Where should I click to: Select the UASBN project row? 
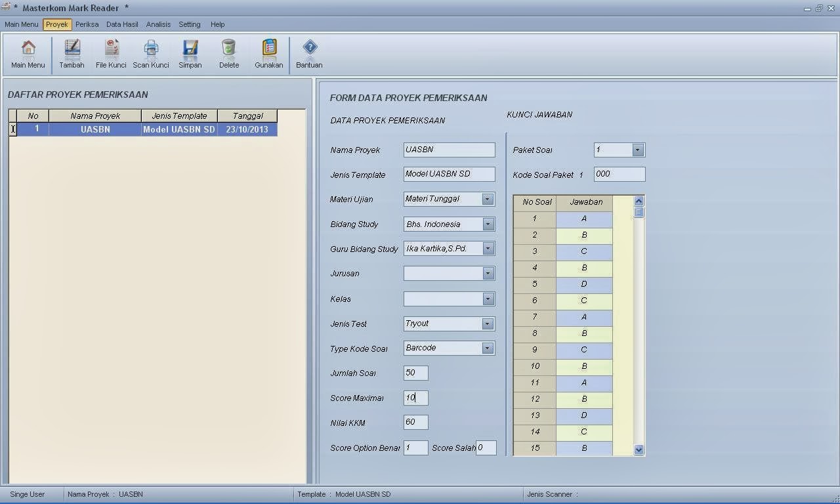144,129
